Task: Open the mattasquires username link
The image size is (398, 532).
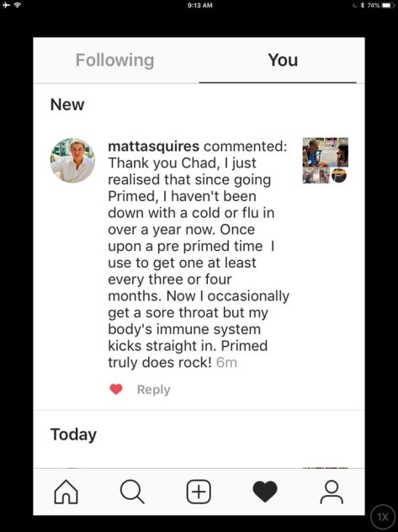Action: point(154,146)
